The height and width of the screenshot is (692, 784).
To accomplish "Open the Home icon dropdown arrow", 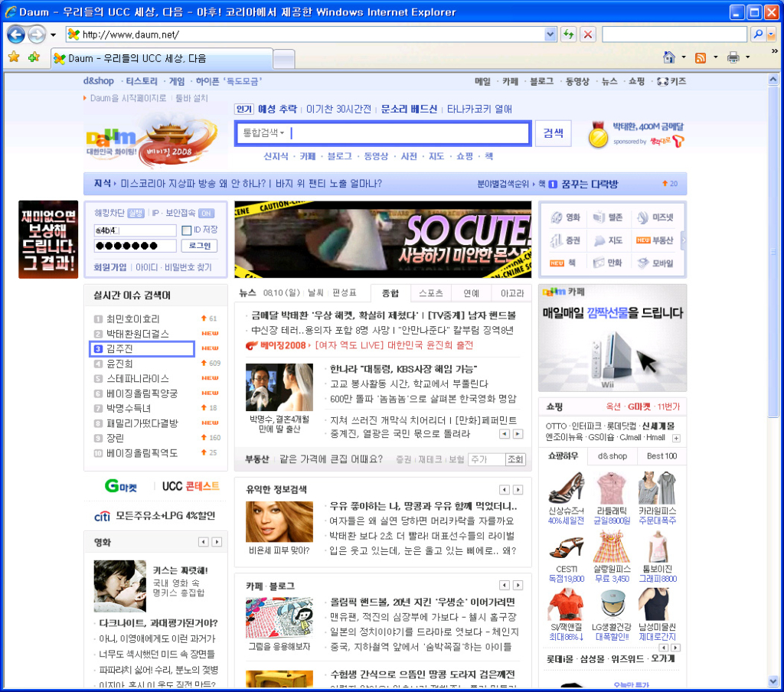I will (684, 57).
